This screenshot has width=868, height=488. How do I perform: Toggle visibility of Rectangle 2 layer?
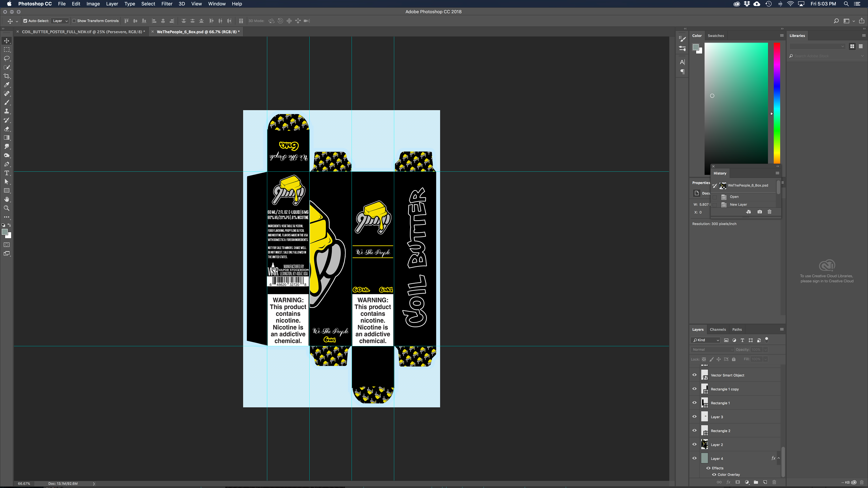click(694, 430)
